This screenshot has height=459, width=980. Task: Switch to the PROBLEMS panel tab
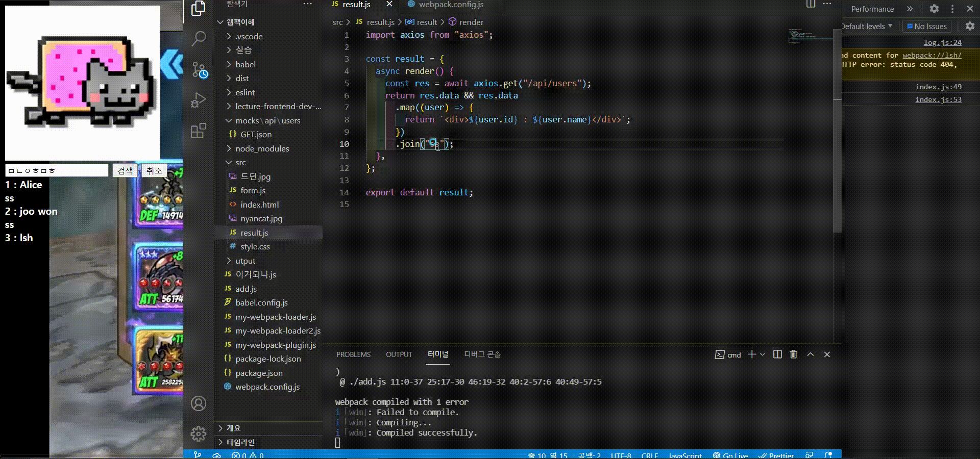pyautogui.click(x=353, y=354)
